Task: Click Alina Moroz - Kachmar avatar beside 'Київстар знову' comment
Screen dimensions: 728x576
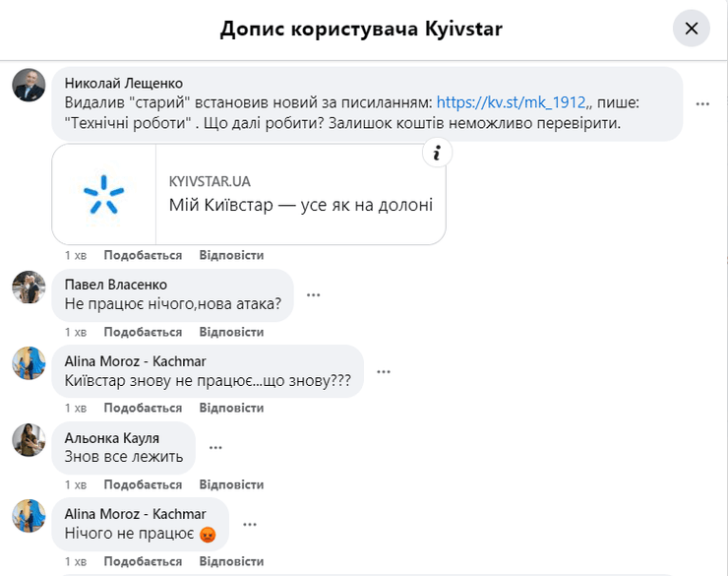Action: (29, 363)
